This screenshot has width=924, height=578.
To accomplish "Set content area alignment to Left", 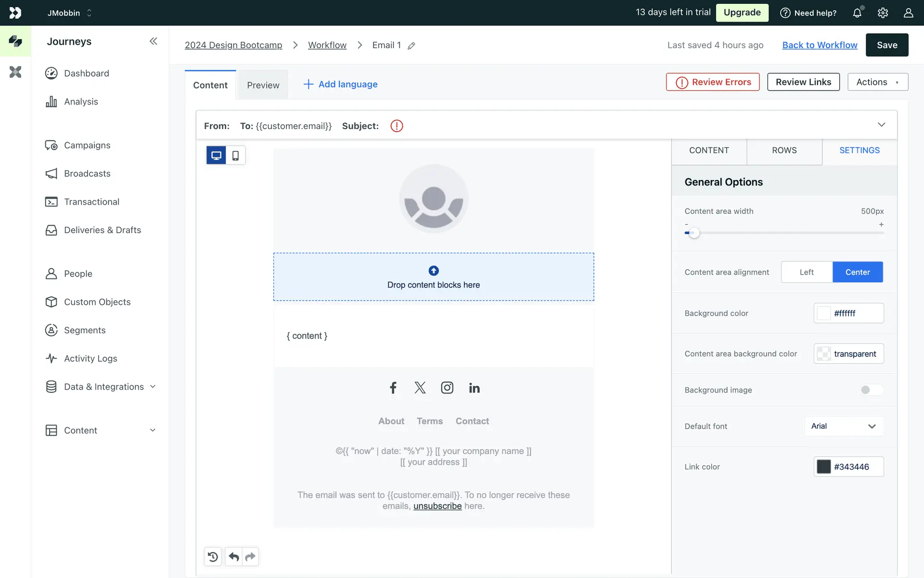I will (807, 272).
